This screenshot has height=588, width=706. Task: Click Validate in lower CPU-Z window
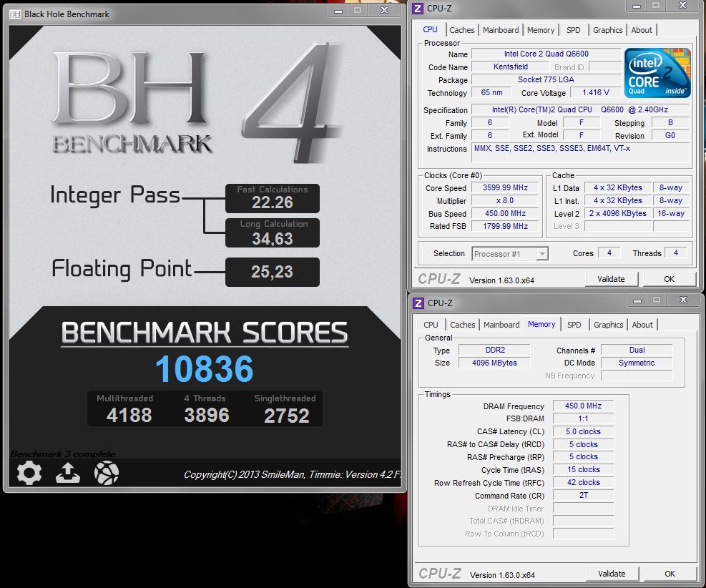click(612, 574)
